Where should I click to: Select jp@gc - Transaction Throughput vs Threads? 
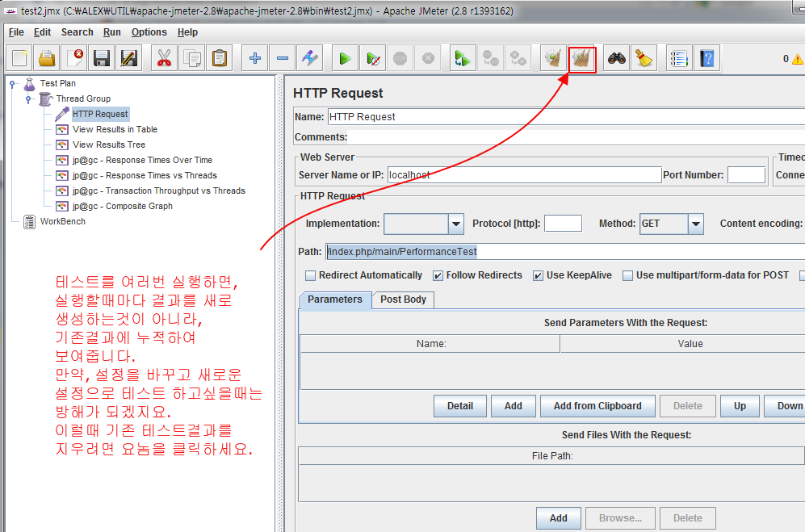click(158, 191)
